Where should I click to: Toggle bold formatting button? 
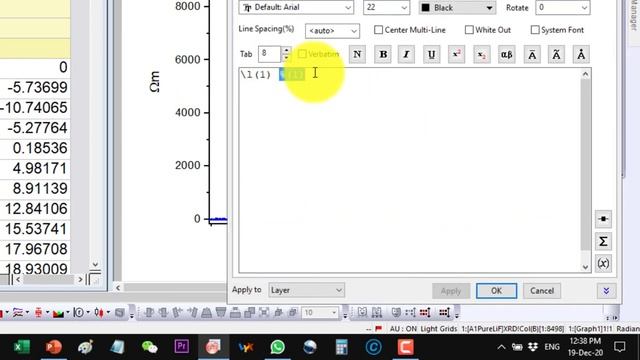[383, 54]
